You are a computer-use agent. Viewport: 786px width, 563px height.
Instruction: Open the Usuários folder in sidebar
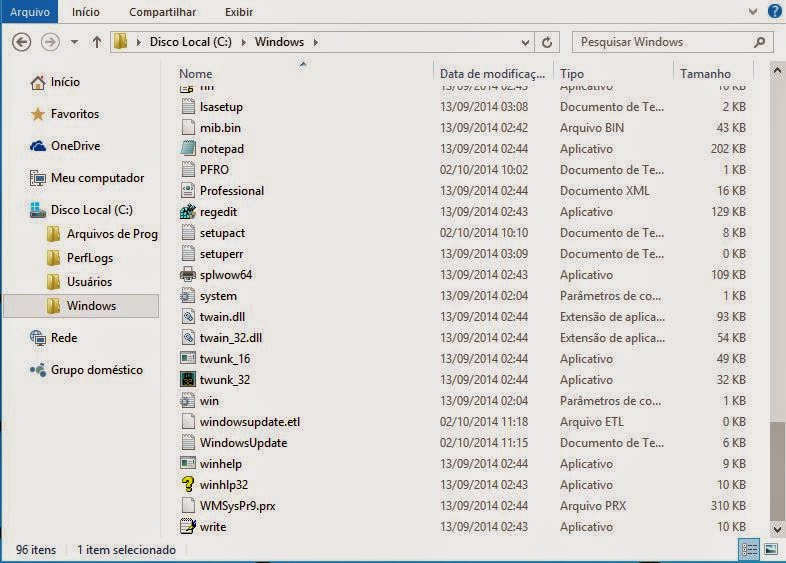(x=79, y=282)
